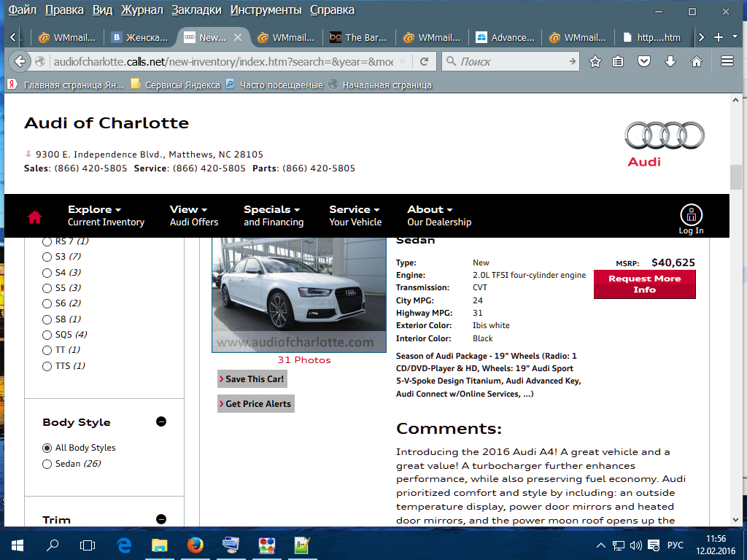Collapse the Body Style filter section

(161, 422)
